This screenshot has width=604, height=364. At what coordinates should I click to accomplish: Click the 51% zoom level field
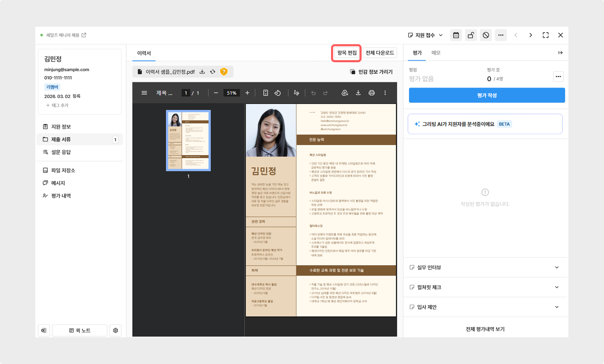[x=232, y=93]
